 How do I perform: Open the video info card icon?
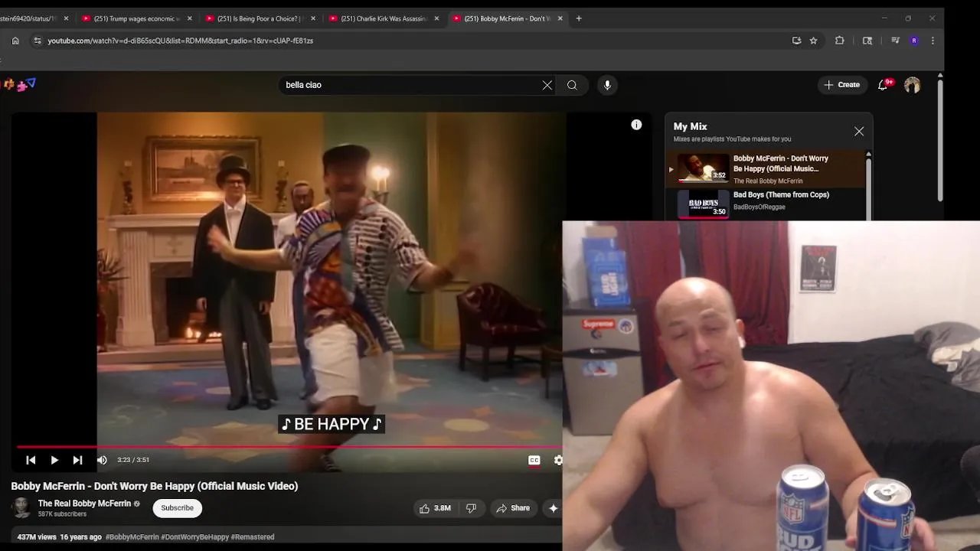(636, 125)
